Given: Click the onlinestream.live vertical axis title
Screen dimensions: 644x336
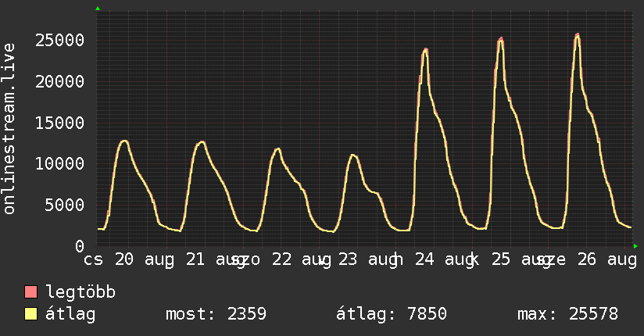Looking at the screenshot, I should 9,129.
